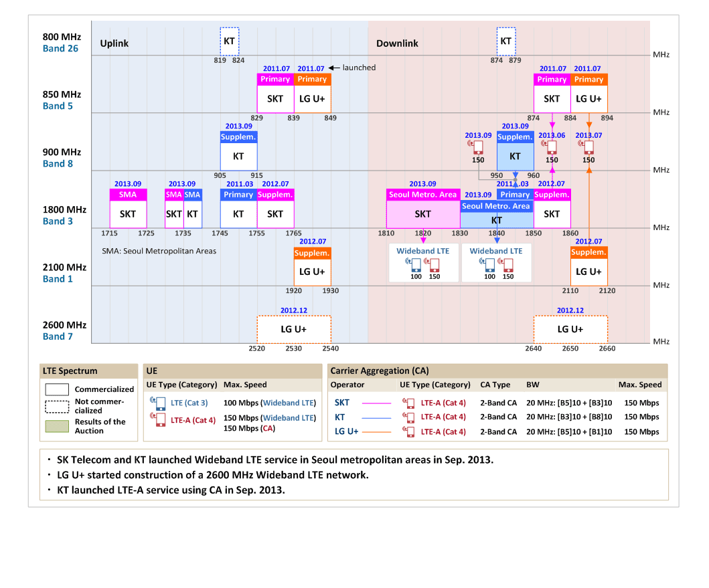The width and height of the screenshot is (709, 588).
Task: Select the blue KT Seoul Metro. Area downlink block
Action: [x=497, y=214]
